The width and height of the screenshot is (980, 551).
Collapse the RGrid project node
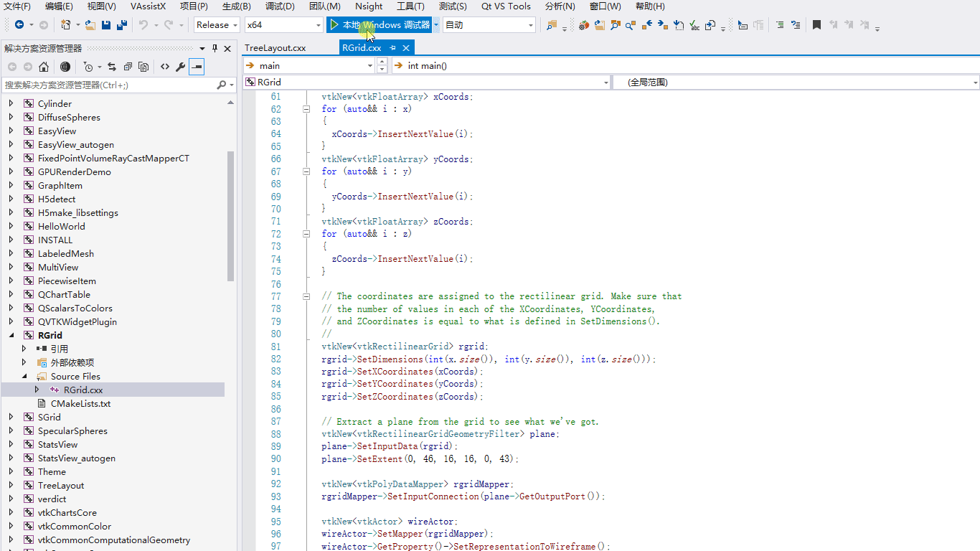pyautogui.click(x=11, y=335)
